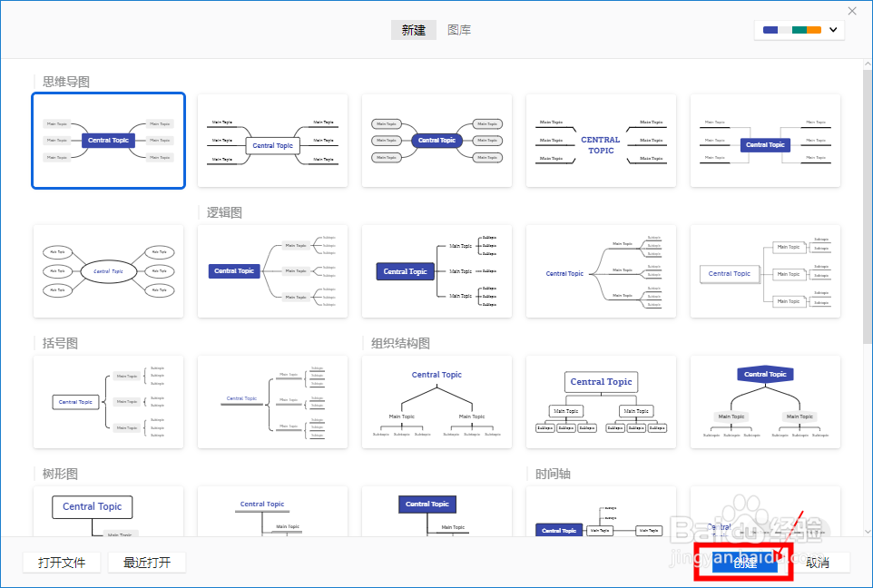Image resolution: width=873 pixels, height=588 pixels.
Task: Select brace map with boxed Central Topic
Action: (109, 402)
